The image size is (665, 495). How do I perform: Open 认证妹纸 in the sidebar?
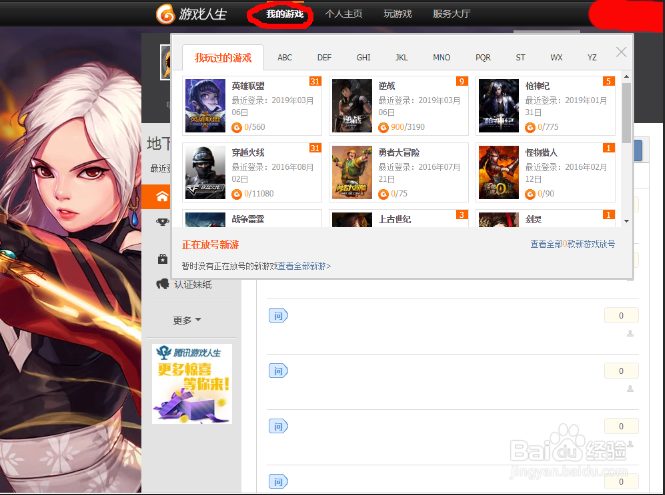click(193, 284)
